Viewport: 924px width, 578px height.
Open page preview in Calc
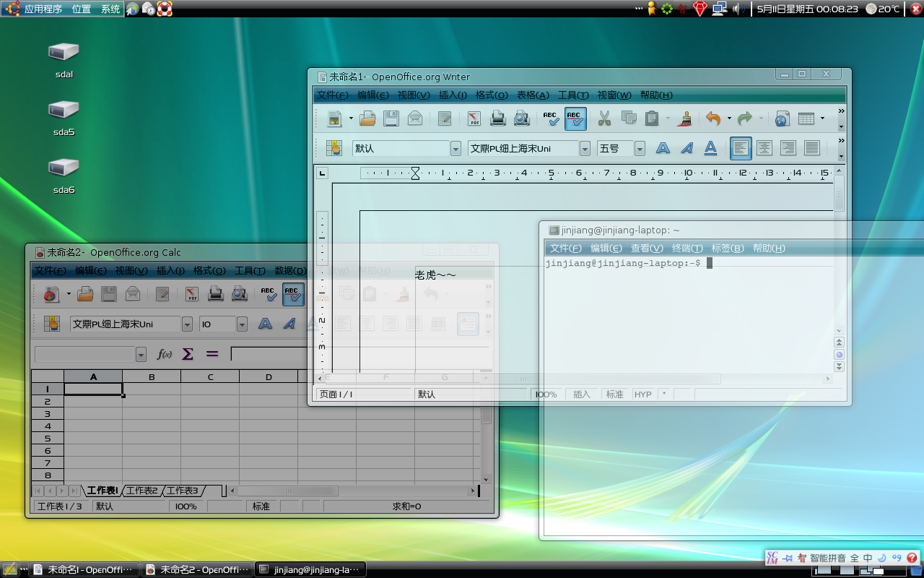coord(239,294)
